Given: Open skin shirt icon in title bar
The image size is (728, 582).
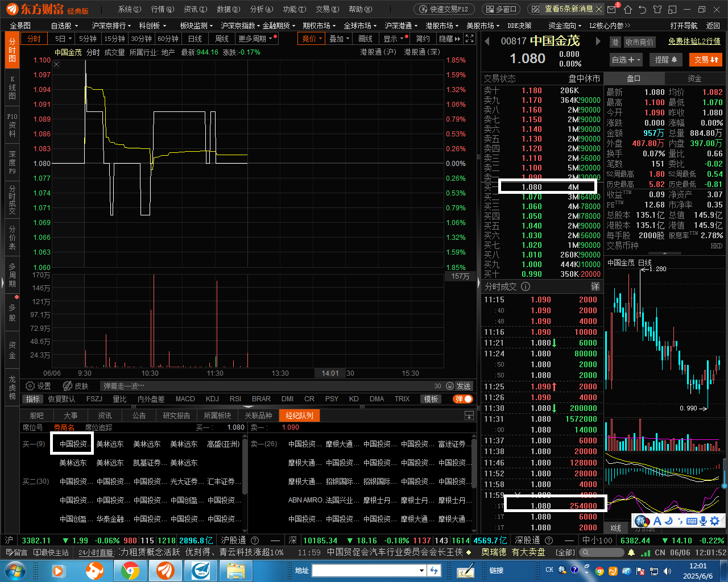Looking at the screenshot, I should [657, 9].
